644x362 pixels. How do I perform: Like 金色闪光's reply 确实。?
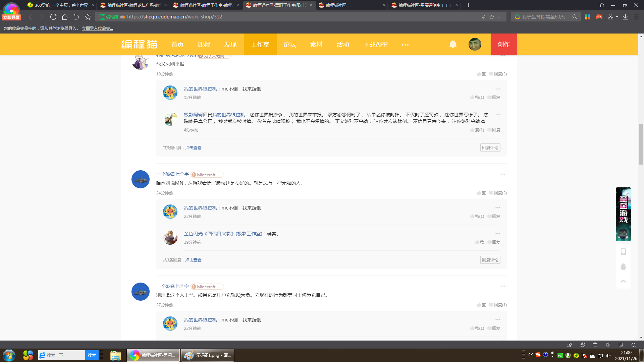click(480, 242)
